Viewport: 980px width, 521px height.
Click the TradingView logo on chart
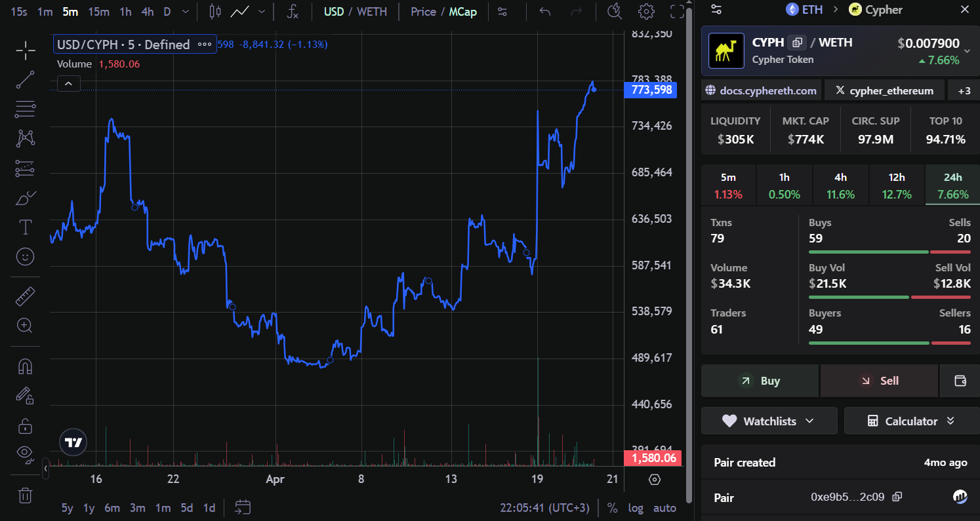[73, 442]
